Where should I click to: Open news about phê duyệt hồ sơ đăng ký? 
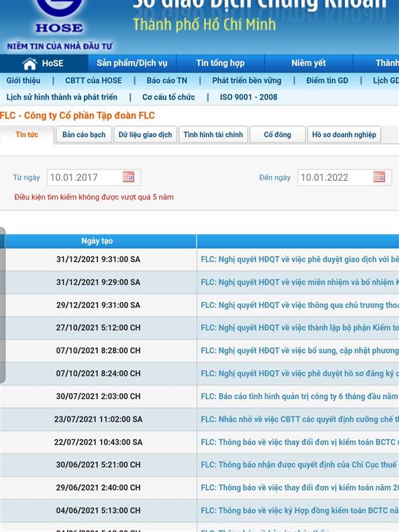300,374
